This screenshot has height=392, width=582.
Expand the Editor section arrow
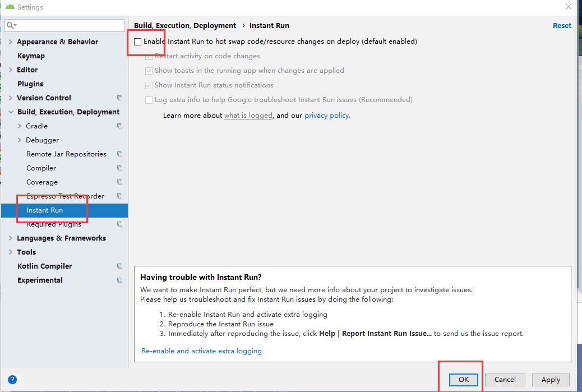(11, 70)
